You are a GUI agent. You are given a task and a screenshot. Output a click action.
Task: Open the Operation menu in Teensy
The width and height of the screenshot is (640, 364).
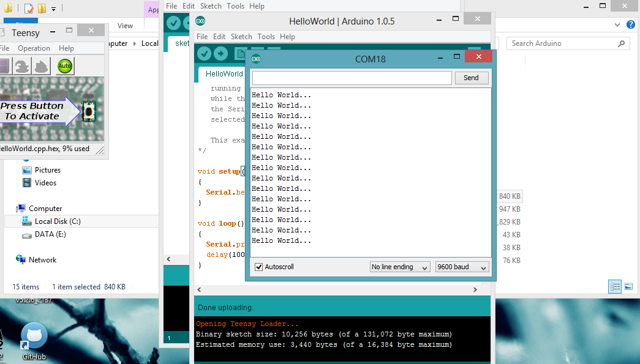tap(34, 48)
